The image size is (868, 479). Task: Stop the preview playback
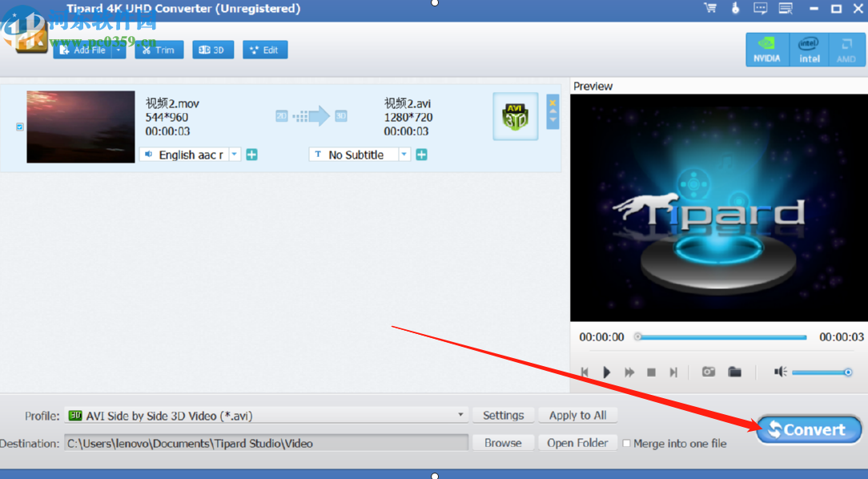coord(652,372)
